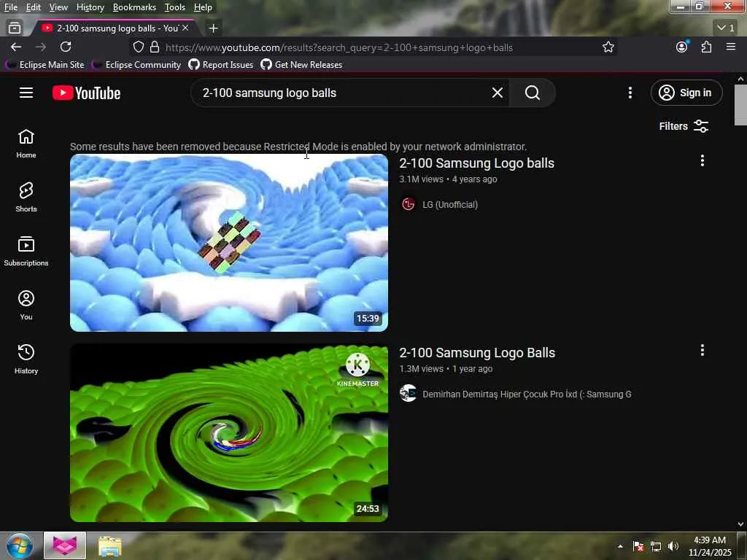This screenshot has height=560, width=747.
Task: Open Eclipse Community bookmark
Action: tap(136, 65)
